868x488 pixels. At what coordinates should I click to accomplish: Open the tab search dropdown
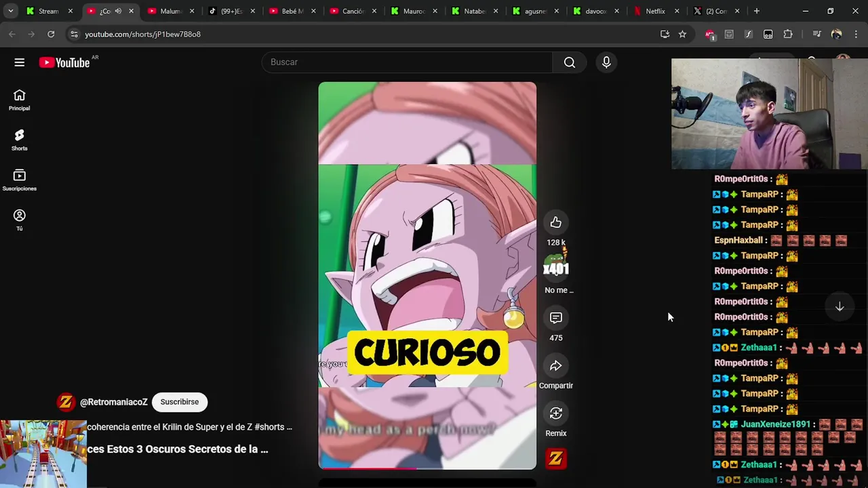click(x=10, y=11)
